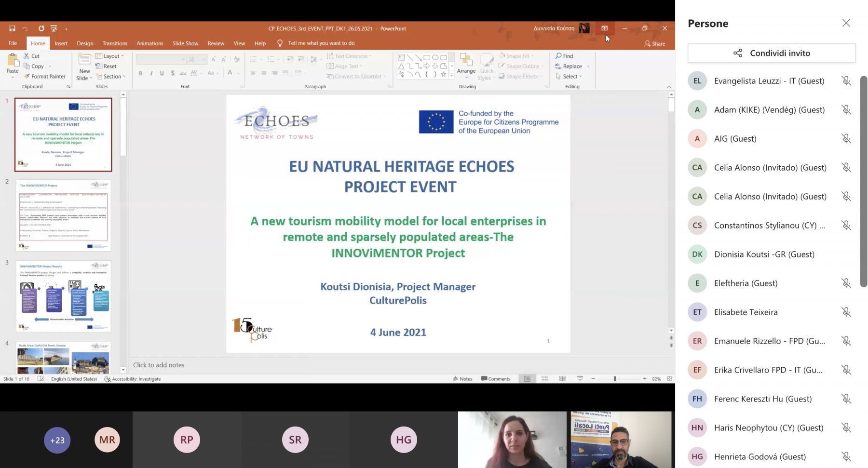The image size is (868, 468).
Task: Click Fit slide to current window icon
Action: click(x=670, y=379)
